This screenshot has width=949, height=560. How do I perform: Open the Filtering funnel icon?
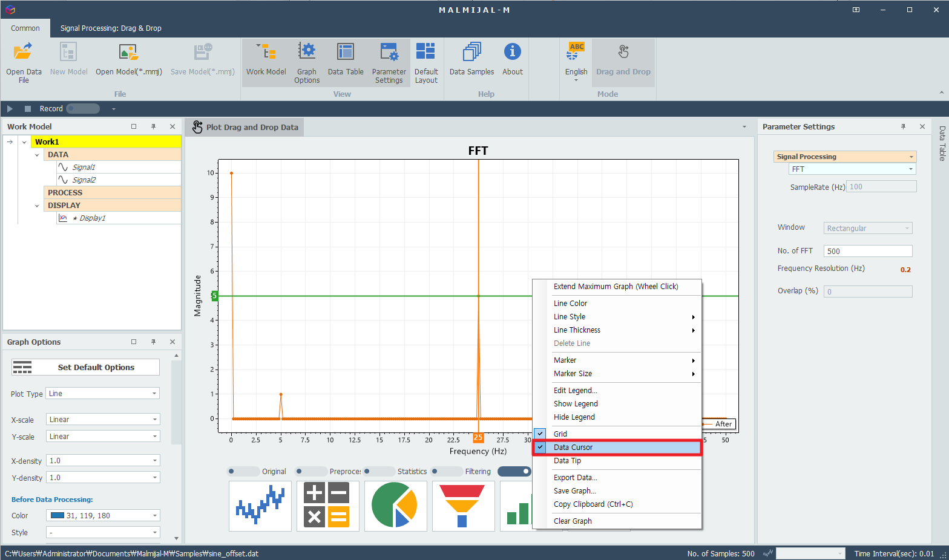464,506
